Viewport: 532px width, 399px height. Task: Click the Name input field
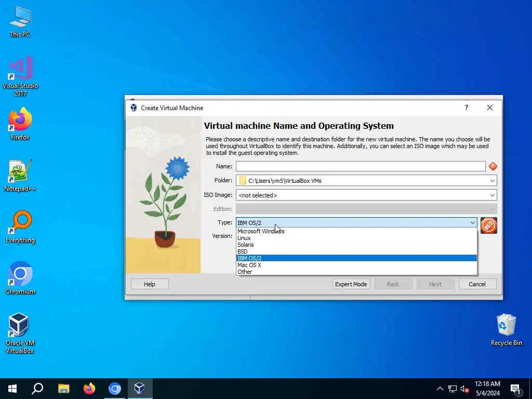361,166
